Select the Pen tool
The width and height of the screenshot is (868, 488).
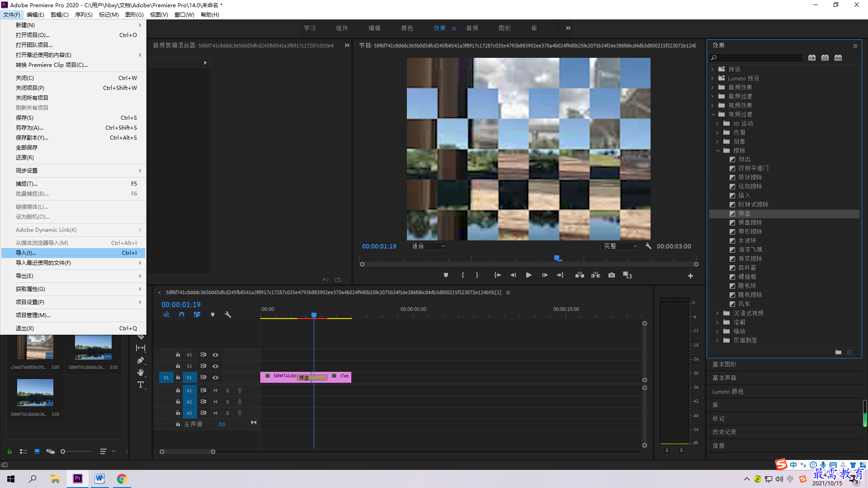click(x=141, y=360)
